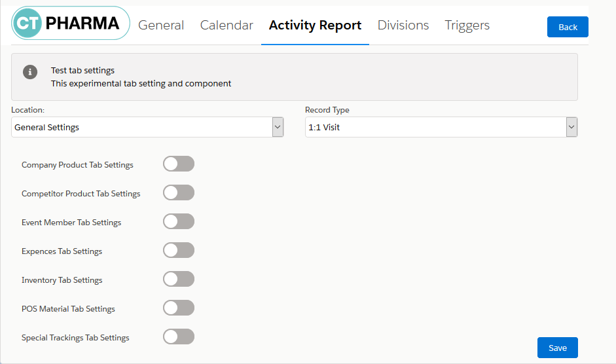Toggle POS Material Tab Settings
This screenshot has width=616, height=364.
[179, 308]
